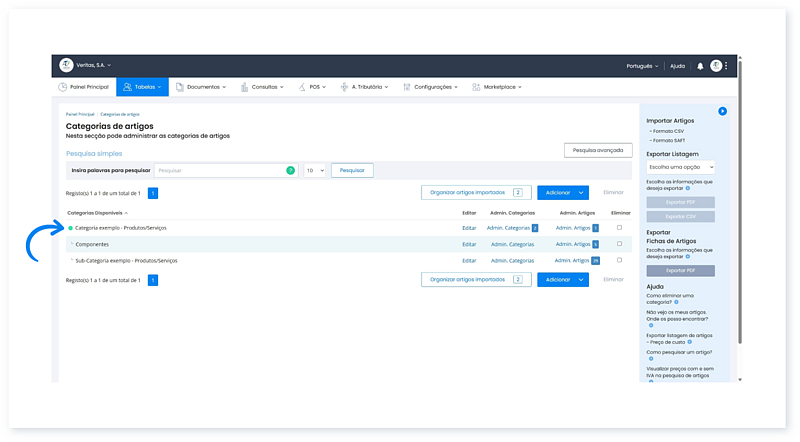Click the Painel Principal clock icon
This screenshot has width=800, height=442.
click(63, 87)
